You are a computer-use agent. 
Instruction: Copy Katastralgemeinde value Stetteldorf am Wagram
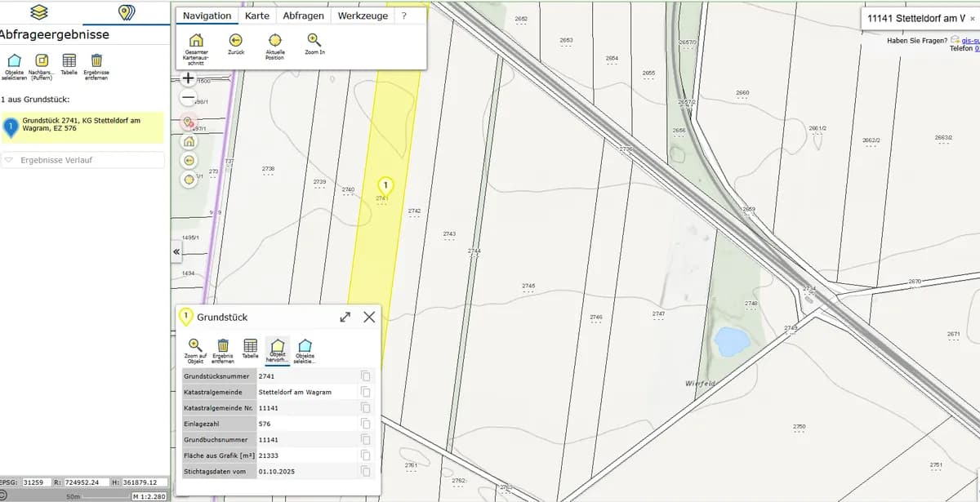pos(366,393)
